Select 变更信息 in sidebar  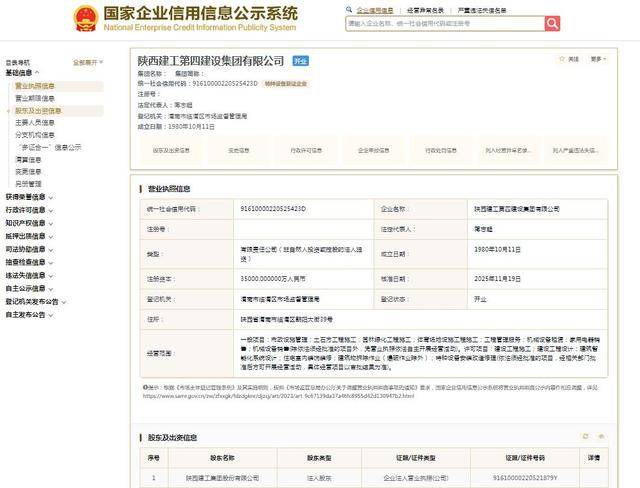coord(28,172)
